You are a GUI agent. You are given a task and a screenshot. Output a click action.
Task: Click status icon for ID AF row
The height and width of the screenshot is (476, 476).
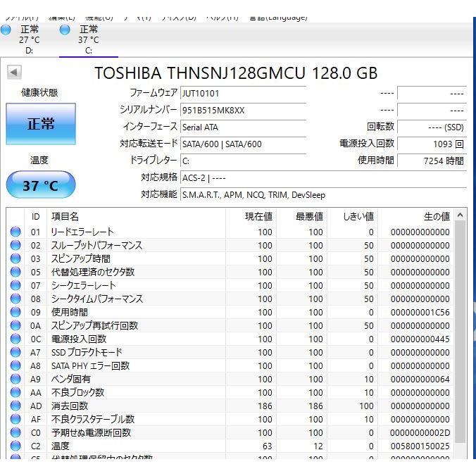click(15, 419)
